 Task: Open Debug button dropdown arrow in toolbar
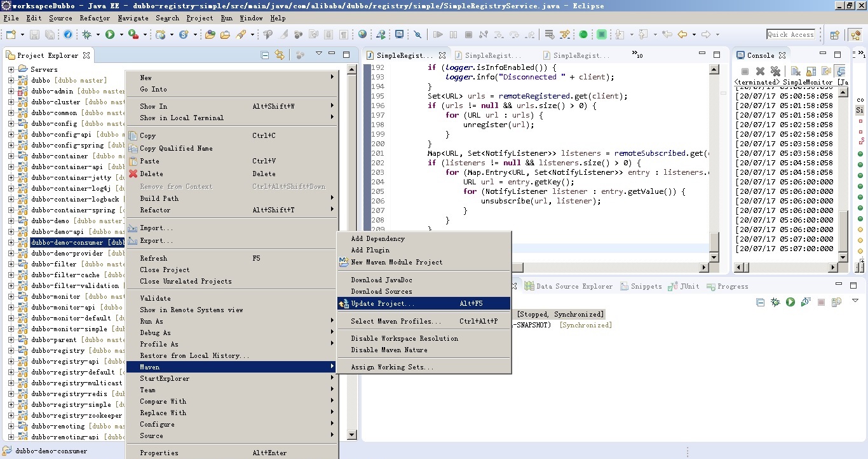pos(98,34)
